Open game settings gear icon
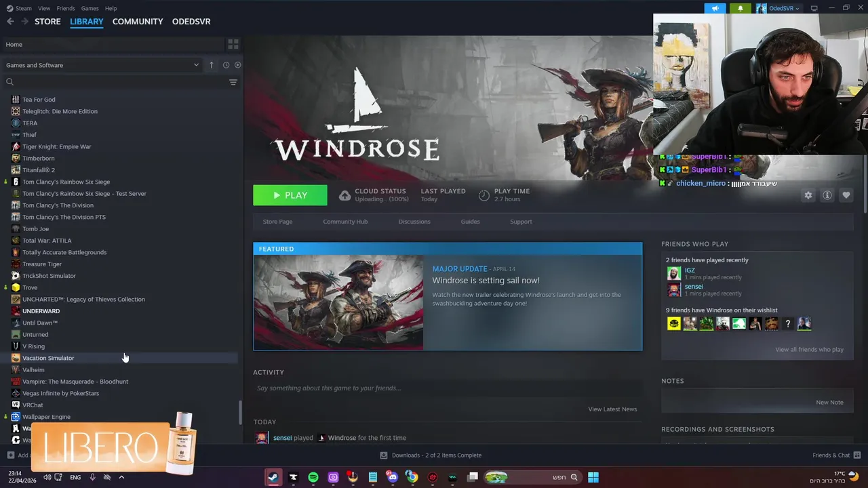 tap(808, 195)
